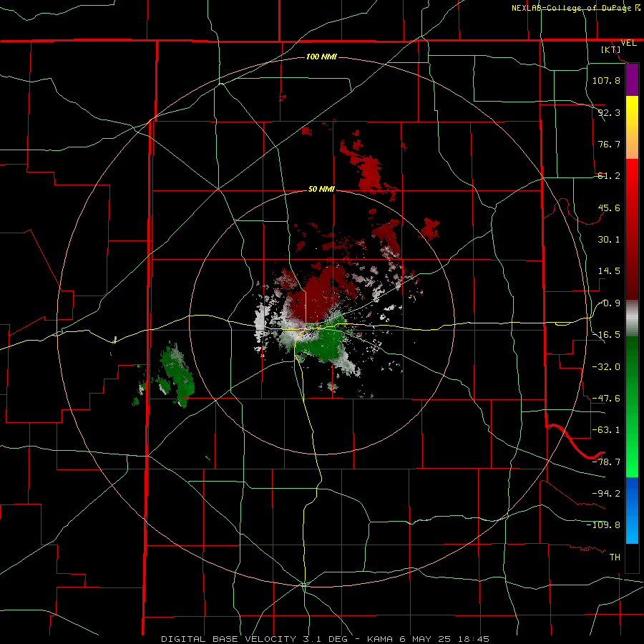This screenshot has width=644, height=644.
Task: Select the 14.5 legend value
Action: 609,271
